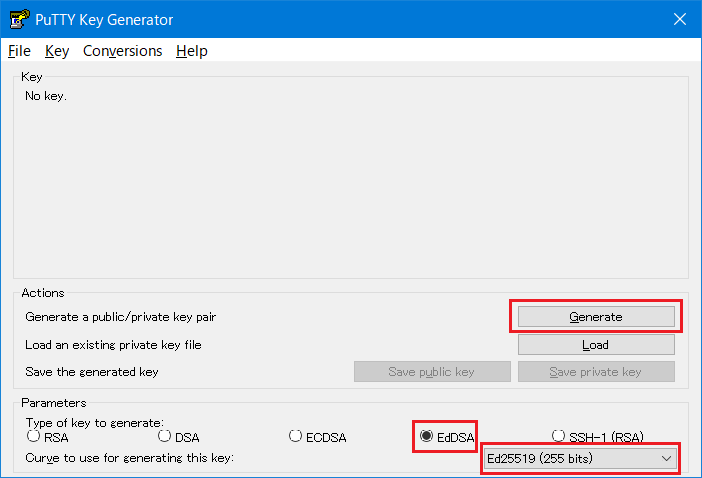Viewport: 702px width, 478px height.
Task: Switch key type to ECDSA
Action: (296, 436)
